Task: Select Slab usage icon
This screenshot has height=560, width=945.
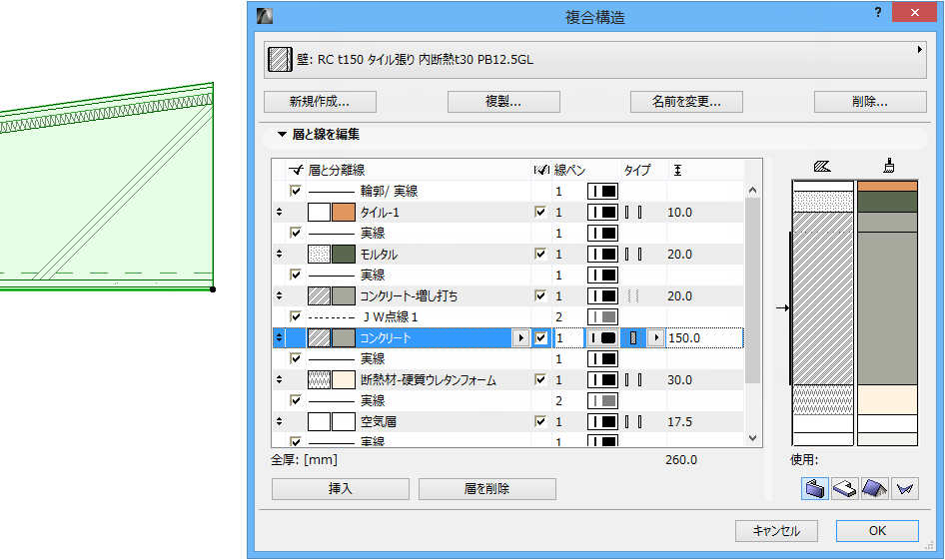Action: click(x=844, y=488)
